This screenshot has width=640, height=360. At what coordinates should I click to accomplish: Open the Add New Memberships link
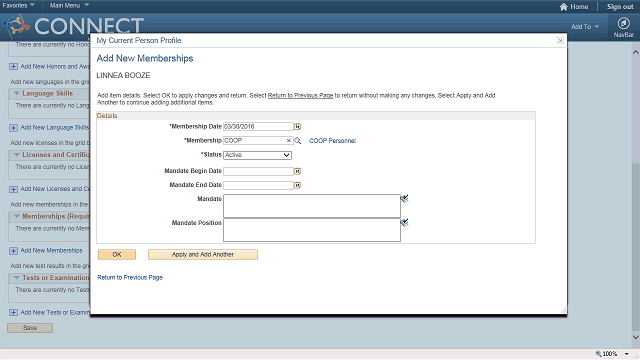(x=51, y=251)
